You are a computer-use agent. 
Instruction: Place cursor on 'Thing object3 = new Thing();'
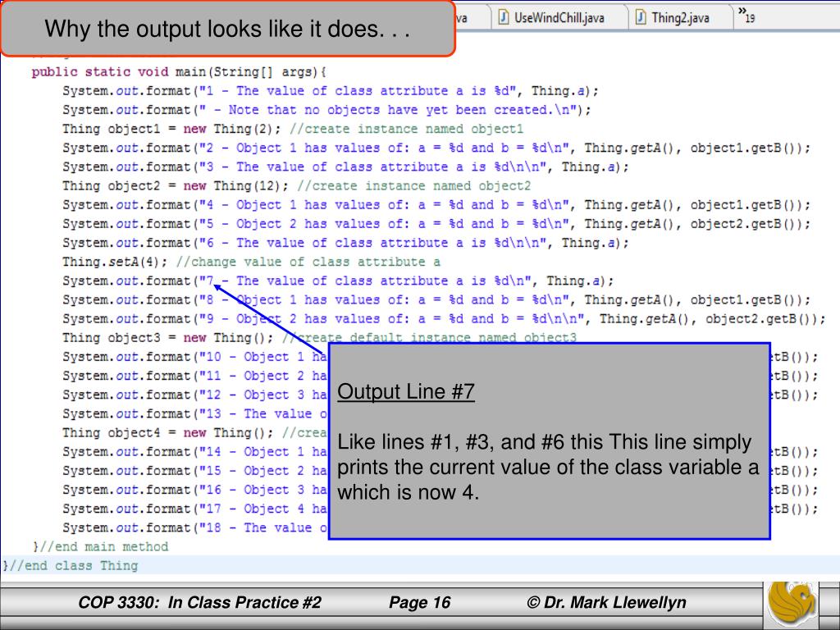(x=167, y=338)
